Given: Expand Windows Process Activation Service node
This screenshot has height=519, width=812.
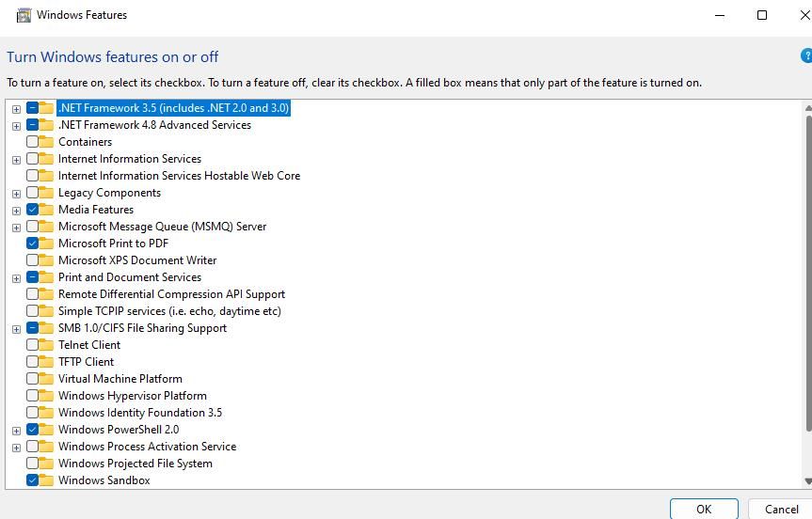Looking at the screenshot, I should (17, 448).
